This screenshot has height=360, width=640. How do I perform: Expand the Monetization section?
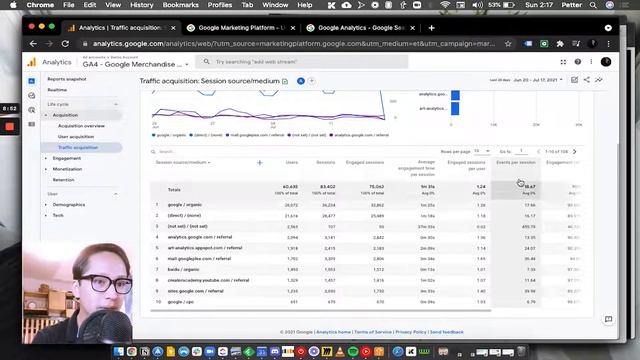pos(67,169)
